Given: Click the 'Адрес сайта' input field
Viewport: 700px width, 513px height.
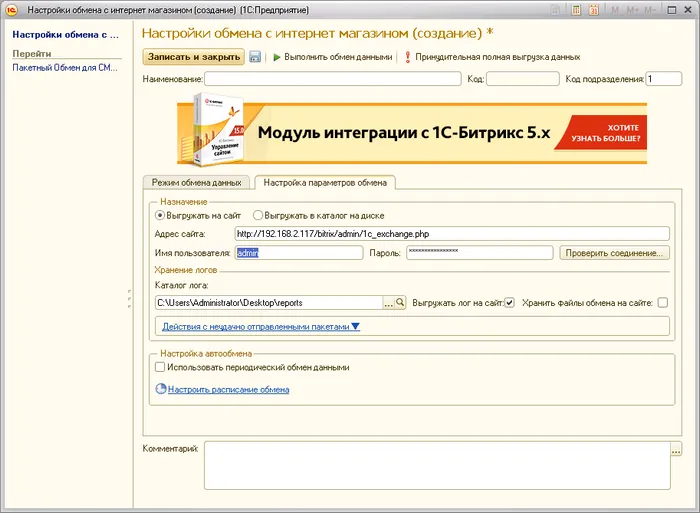Looking at the screenshot, I should point(450,233).
